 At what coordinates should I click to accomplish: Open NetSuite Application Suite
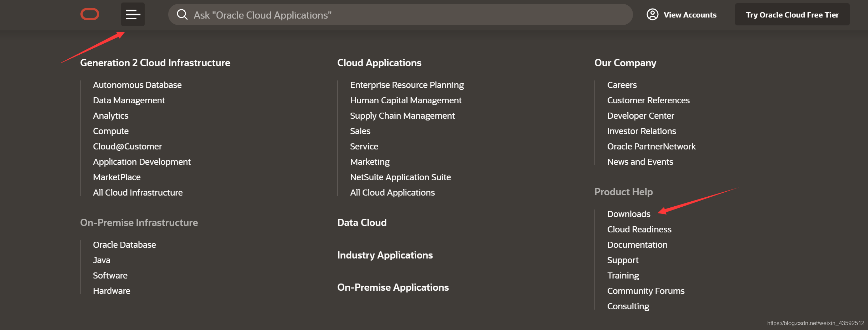click(400, 177)
